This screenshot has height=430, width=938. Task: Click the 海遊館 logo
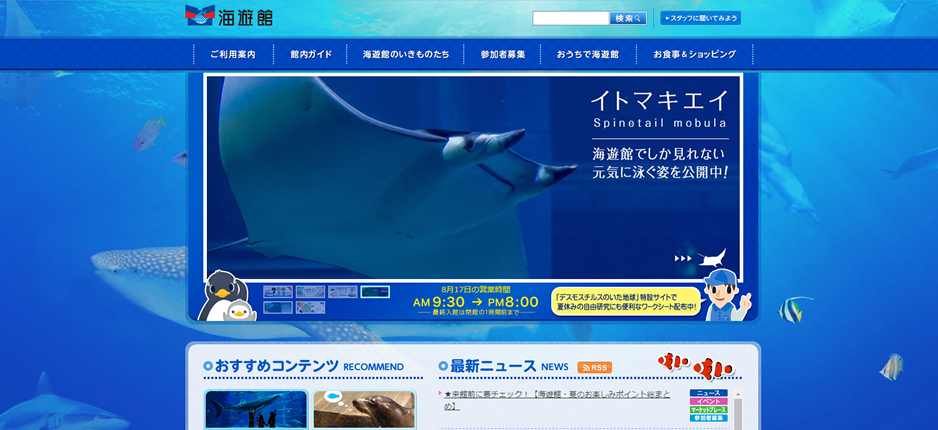pyautogui.click(x=229, y=16)
